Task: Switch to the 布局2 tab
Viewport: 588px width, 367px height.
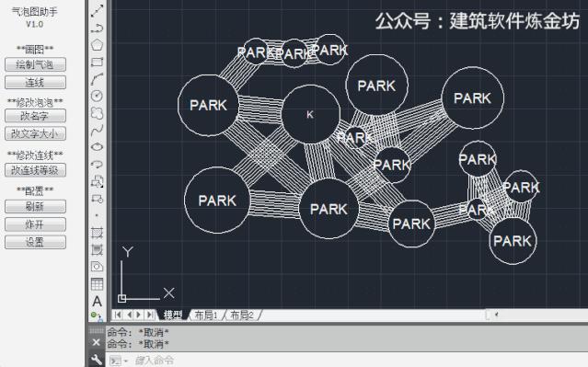Action: 242,315
